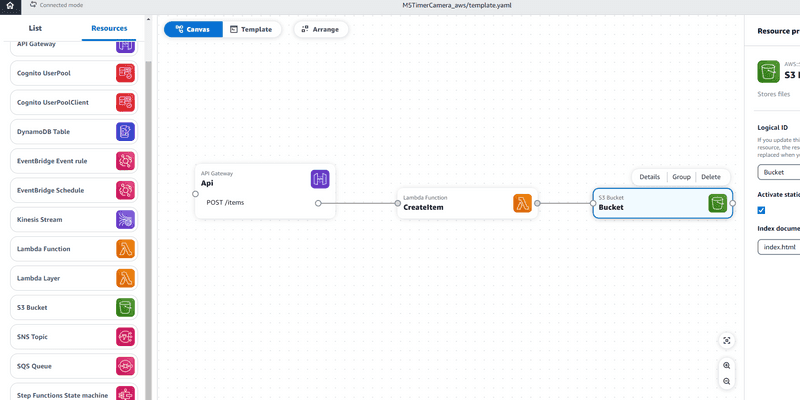Viewport: 800px width, 400px height.
Task: Click the Lambda Layer label
Action: click(38, 278)
